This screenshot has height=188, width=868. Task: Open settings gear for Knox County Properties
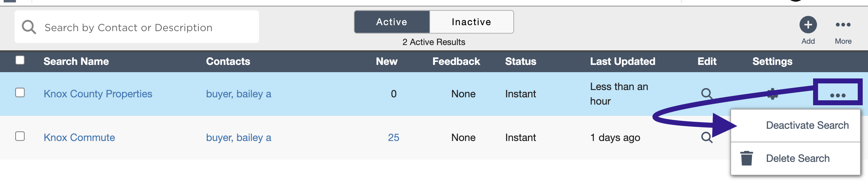(x=772, y=94)
